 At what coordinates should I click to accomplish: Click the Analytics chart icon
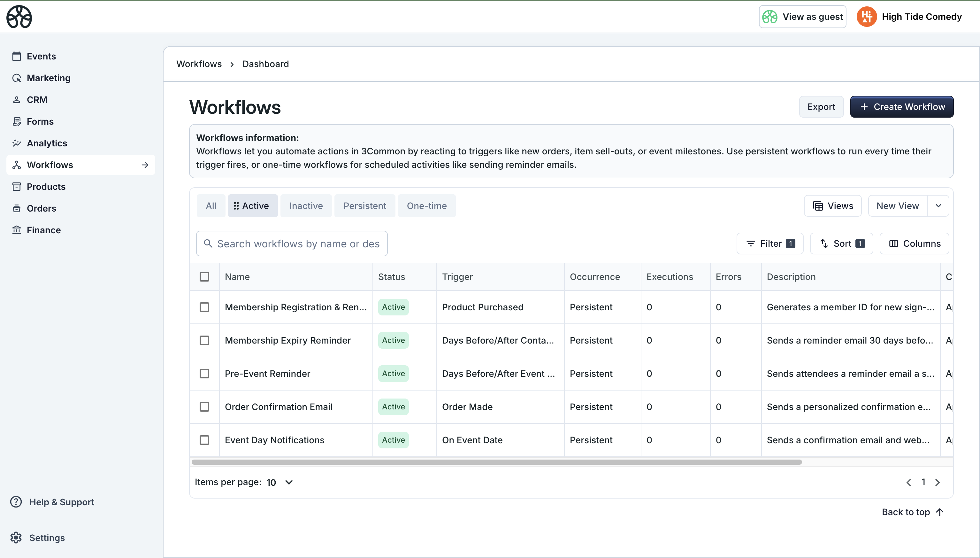[17, 143]
